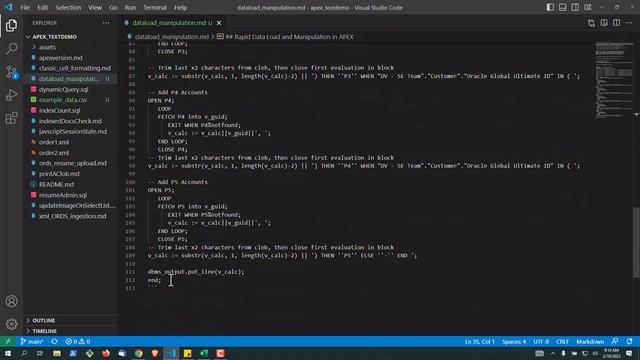Toggle secondary side bar layout icon
The height and width of the screenshot is (360, 640).
click(575, 7)
